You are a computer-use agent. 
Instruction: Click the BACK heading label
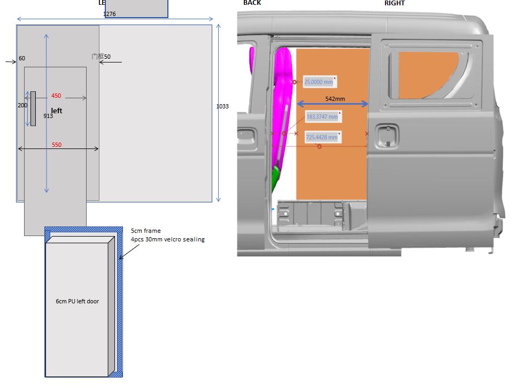pyautogui.click(x=252, y=3)
